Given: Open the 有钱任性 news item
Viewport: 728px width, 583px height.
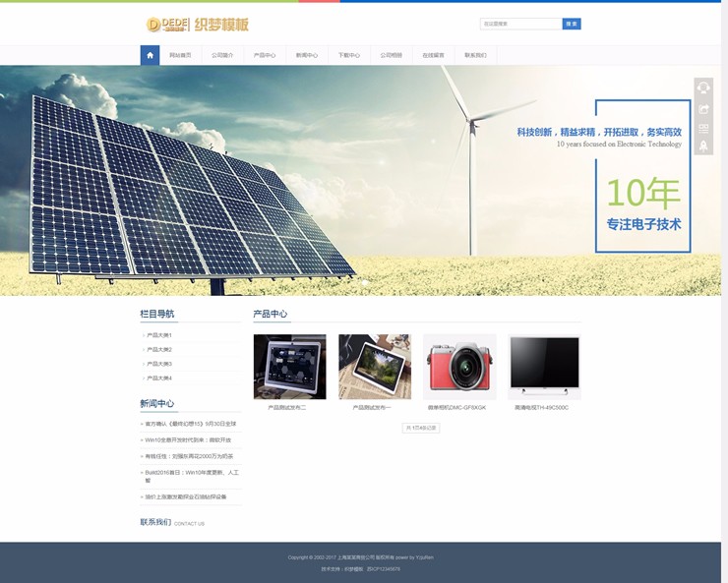Looking at the screenshot, I should click(x=190, y=456).
